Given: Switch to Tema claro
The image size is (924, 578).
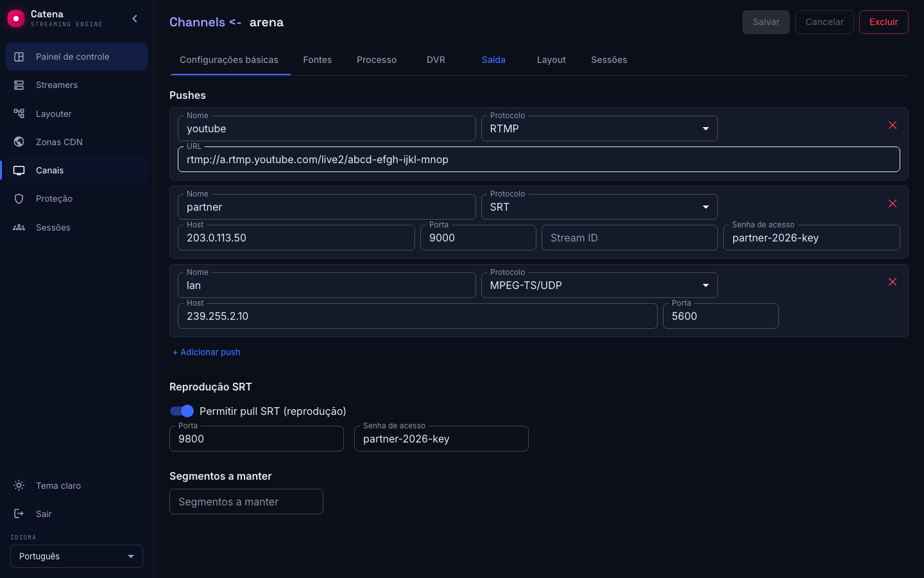Looking at the screenshot, I should coord(76,486).
